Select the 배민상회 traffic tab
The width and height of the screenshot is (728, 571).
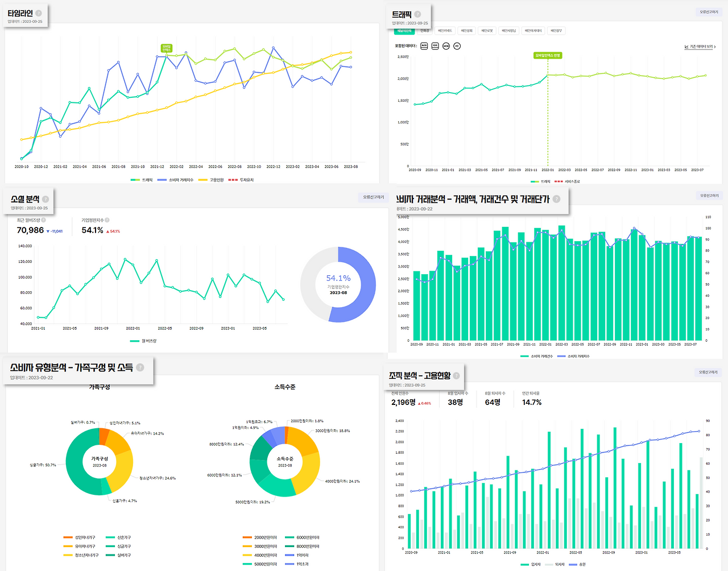pos(467,31)
